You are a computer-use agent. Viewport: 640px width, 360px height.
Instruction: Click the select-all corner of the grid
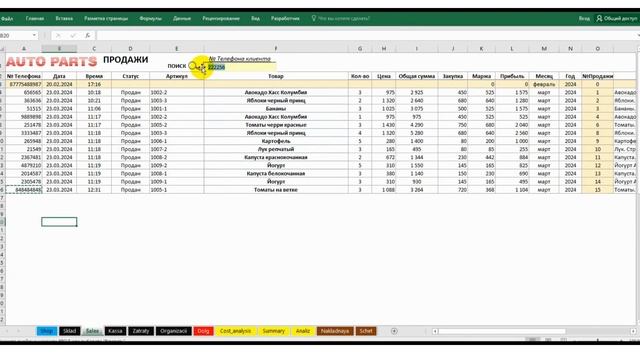[2, 49]
